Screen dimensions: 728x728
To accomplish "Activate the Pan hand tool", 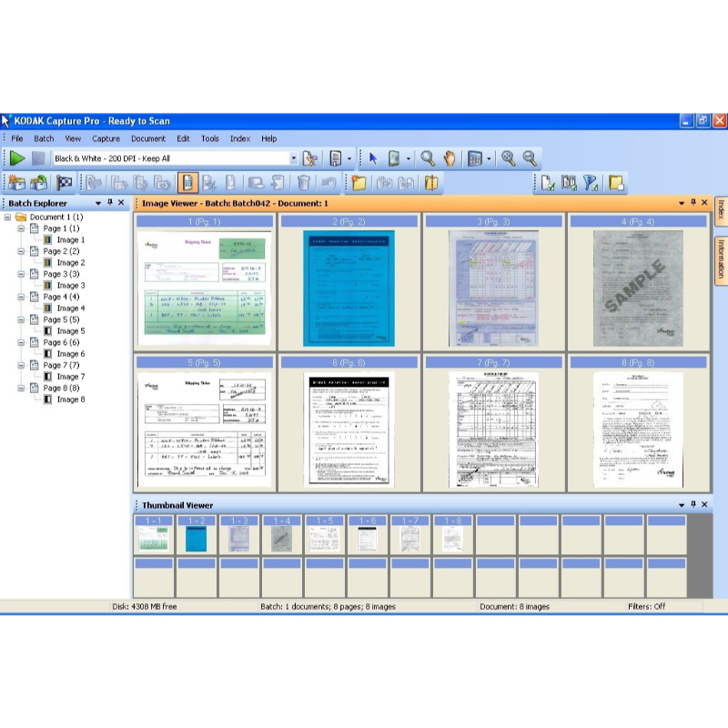I will click(450, 158).
